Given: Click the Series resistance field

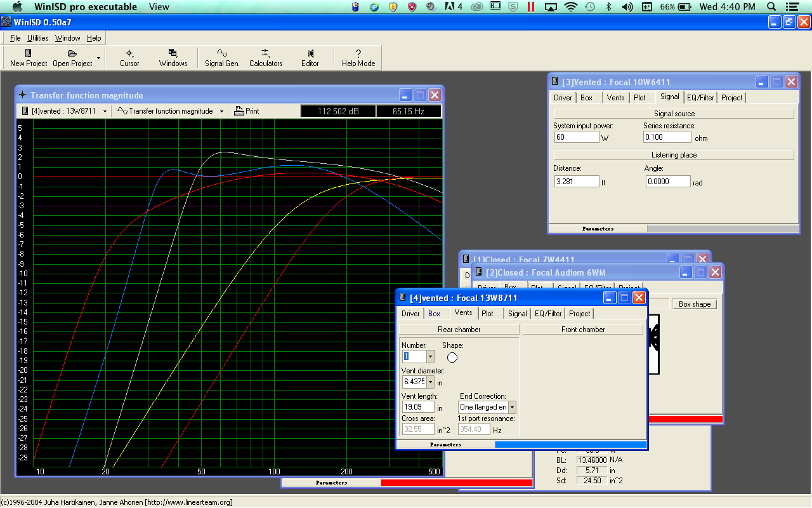Looking at the screenshot, I should [x=667, y=137].
